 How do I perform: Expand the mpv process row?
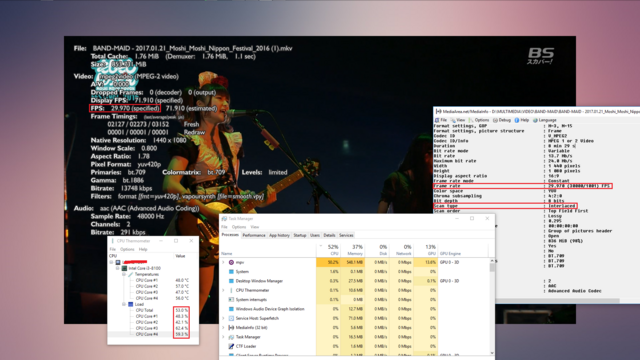(x=223, y=262)
